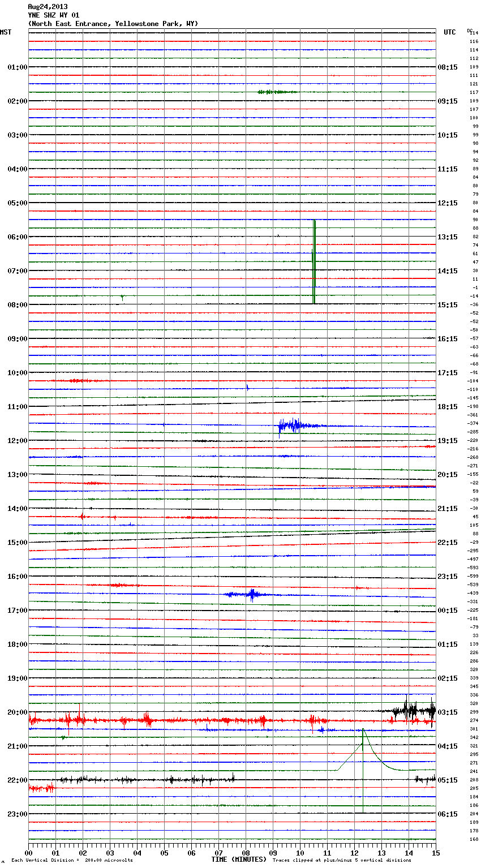Viewport: 481px width, 868px height.
Task: Click the 04:00 MST time label
Action: click(x=18, y=169)
